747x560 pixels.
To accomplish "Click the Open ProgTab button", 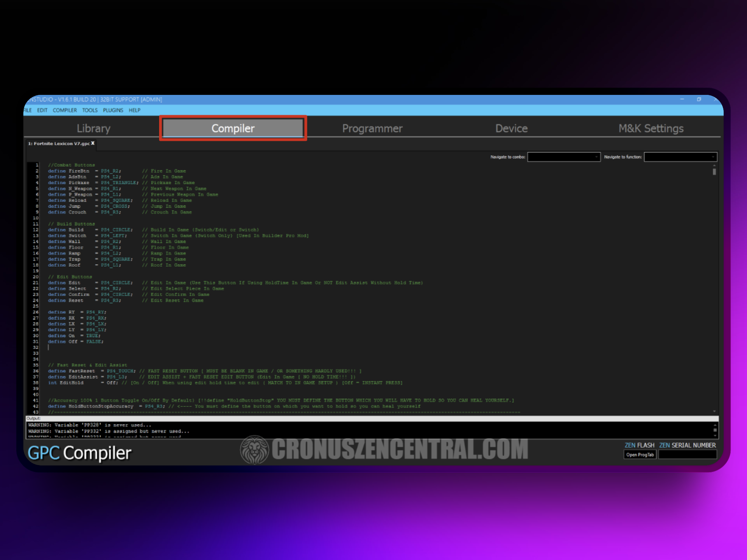I will pos(640,455).
